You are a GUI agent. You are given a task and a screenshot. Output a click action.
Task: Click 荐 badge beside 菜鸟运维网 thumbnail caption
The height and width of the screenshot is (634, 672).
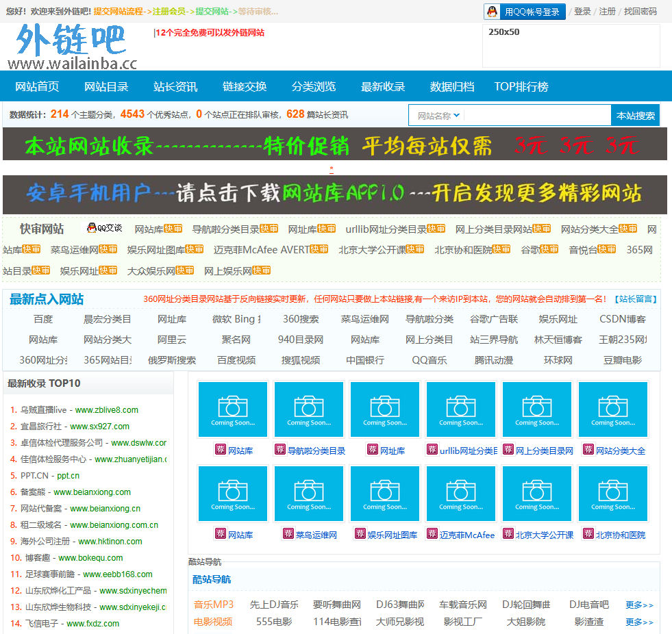click(288, 534)
